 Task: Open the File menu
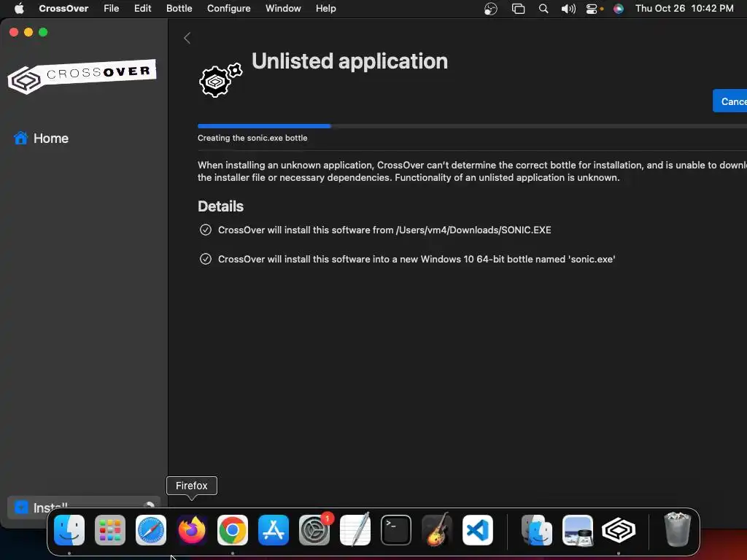(x=112, y=9)
